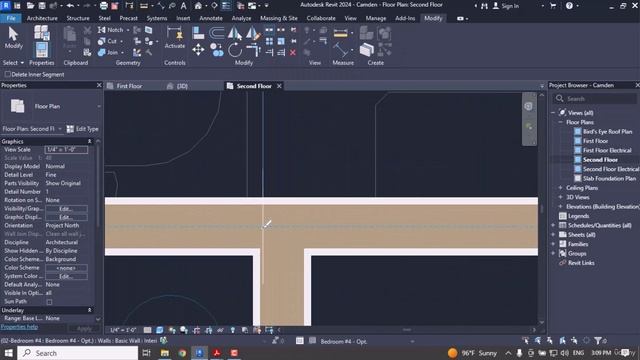
Task: Toggle Select Pinned Elements in status bar
Action: pos(550,340)
